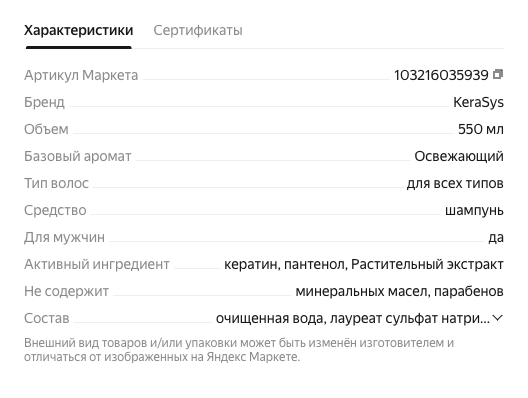Image resolution: width=528 pixels, height=398 pixels.
Task: Click the Не содержит label
Action: [x=66, y=291]
